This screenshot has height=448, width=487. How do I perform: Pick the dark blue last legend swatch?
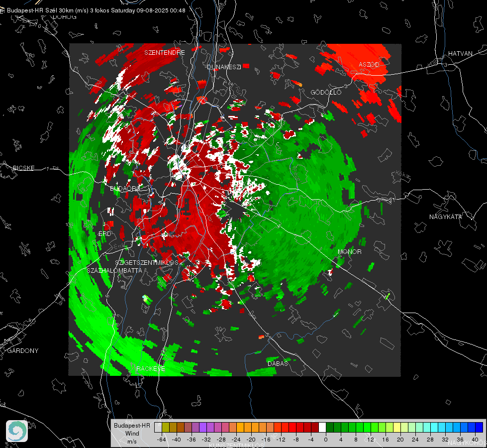pos(479,428)
